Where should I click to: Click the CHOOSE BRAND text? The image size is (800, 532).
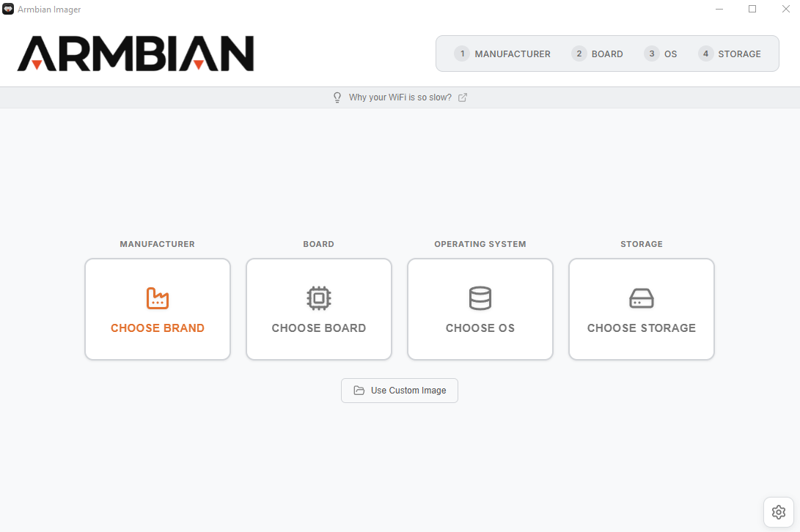[158, 328]
